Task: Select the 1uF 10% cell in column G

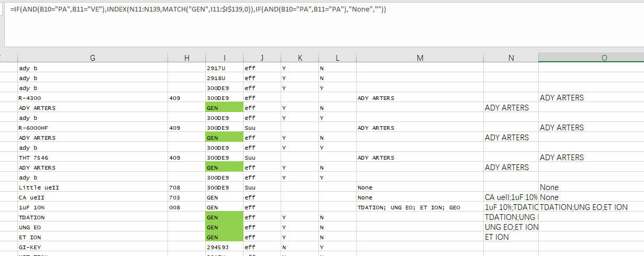Action: point(93,207)
